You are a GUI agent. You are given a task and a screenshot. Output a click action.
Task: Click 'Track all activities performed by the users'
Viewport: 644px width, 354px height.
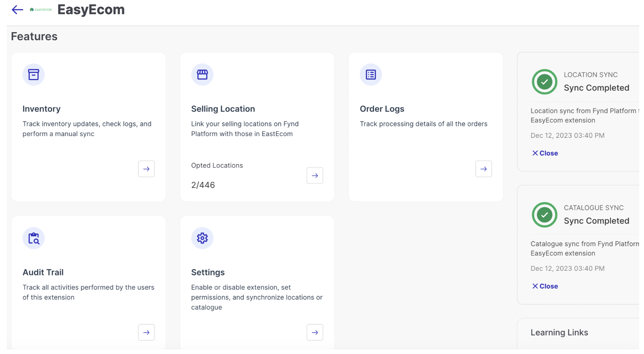point(88,292)
